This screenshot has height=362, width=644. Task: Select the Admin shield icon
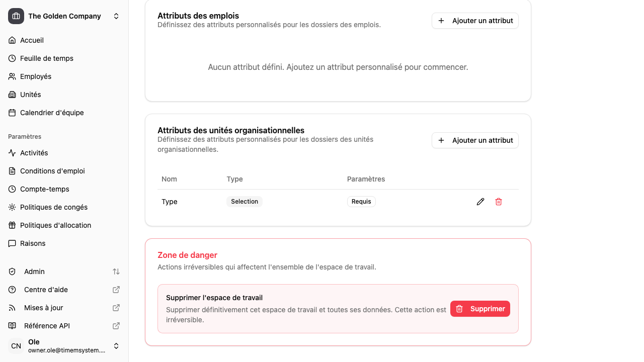coord(12,271)
